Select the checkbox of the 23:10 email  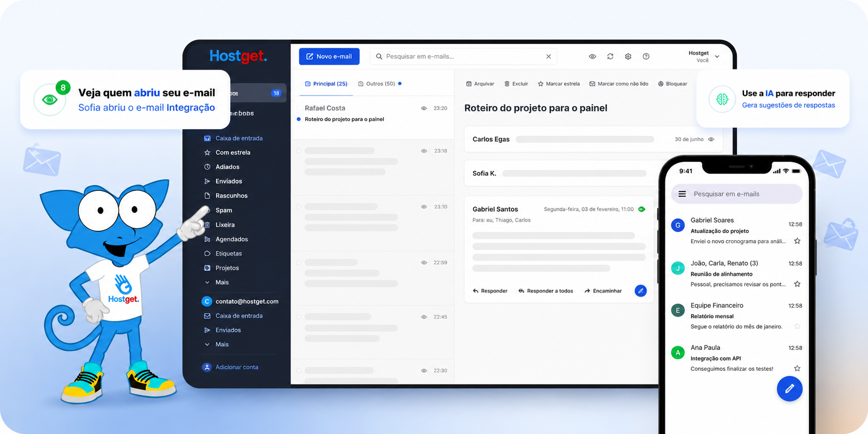coord(298,206)
